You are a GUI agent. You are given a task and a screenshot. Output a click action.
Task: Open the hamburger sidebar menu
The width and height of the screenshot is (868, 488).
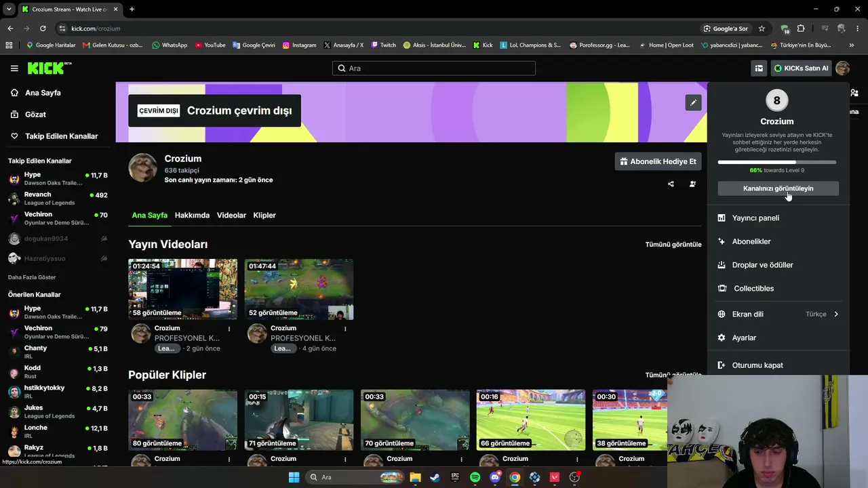tap(14, 68)
